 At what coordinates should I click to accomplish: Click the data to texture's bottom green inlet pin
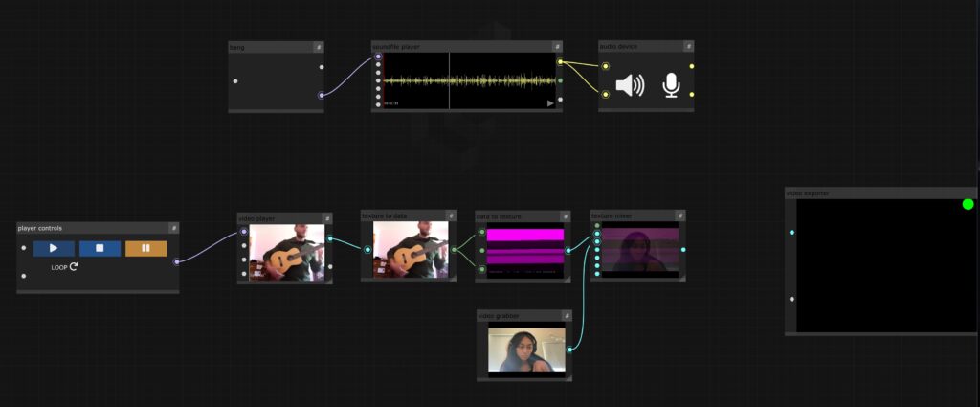click(482, 269)
